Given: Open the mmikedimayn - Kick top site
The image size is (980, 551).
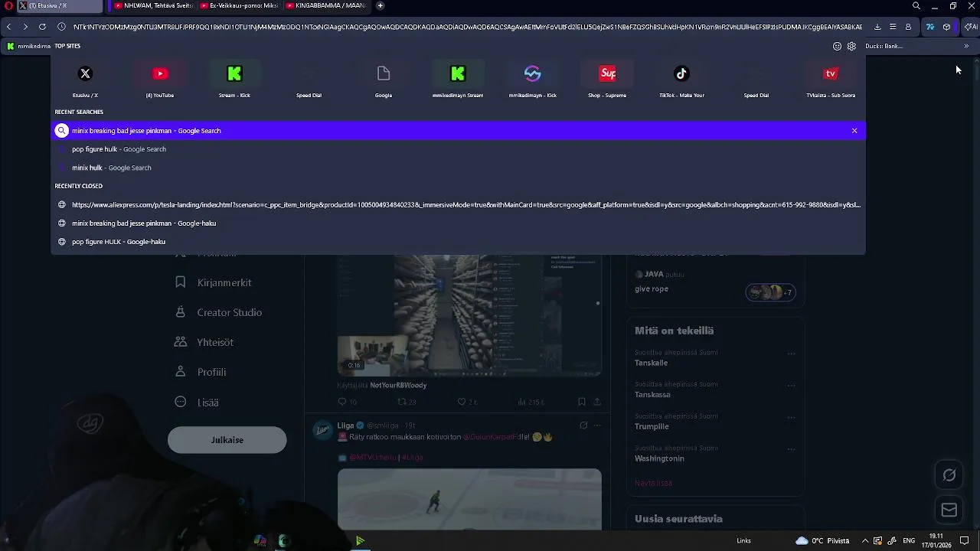Looking at the screenshot, I should point(533,80).
